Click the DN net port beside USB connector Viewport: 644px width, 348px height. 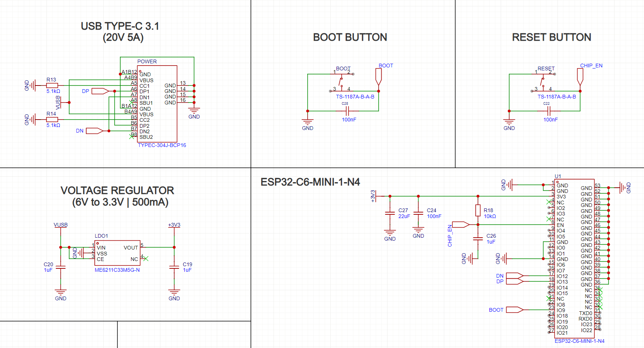pyautogui.click(x=95, y=131)
